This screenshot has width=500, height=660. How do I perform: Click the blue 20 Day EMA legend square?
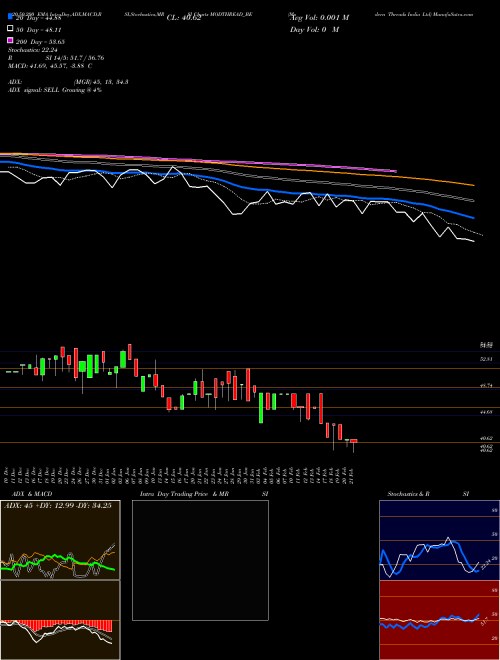click(10, 17)
